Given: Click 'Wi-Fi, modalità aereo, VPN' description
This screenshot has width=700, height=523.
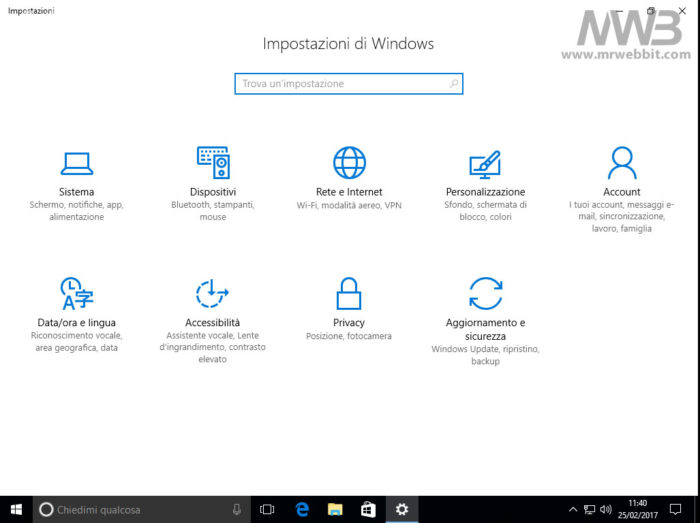Looking at the screenshot, I should 349,205.
